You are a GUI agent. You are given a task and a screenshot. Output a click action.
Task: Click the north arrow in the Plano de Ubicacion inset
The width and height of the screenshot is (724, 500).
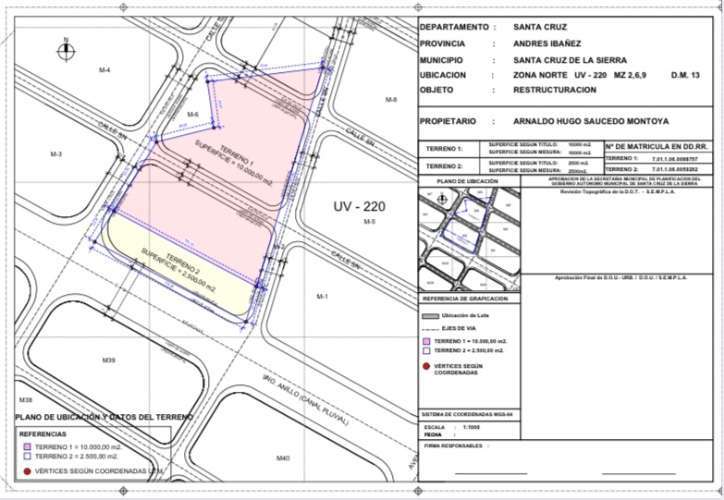(443, 199)
